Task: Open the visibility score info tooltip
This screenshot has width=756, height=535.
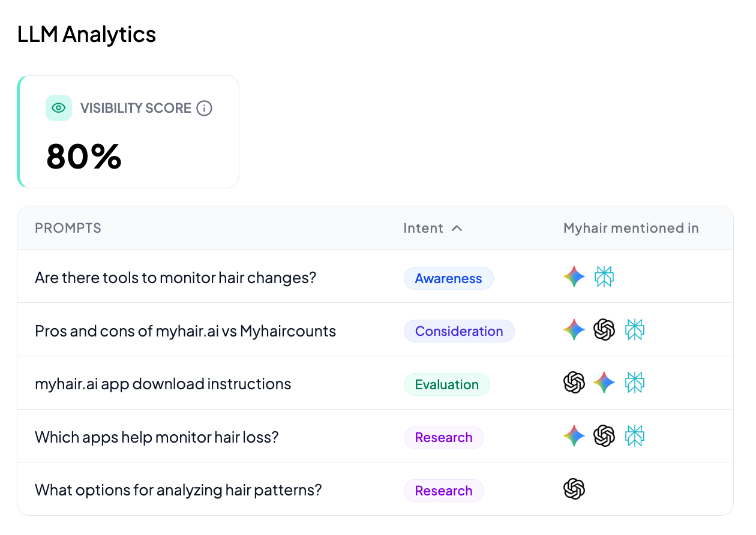Action: 204,108
